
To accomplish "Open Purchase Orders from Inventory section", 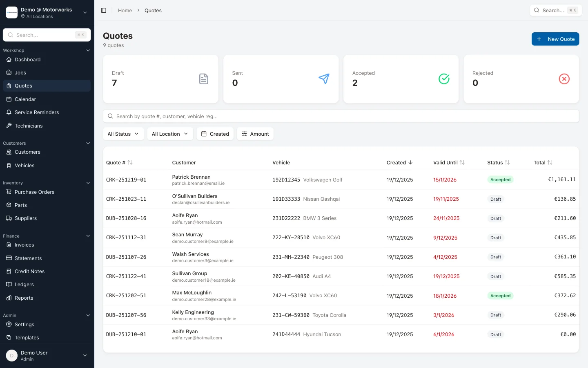I will (x=34, y=192).
